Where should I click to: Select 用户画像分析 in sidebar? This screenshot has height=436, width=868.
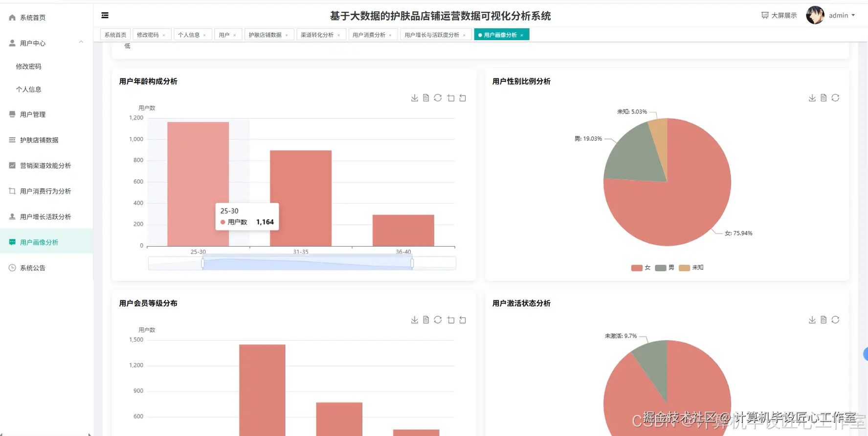[46, 242]
